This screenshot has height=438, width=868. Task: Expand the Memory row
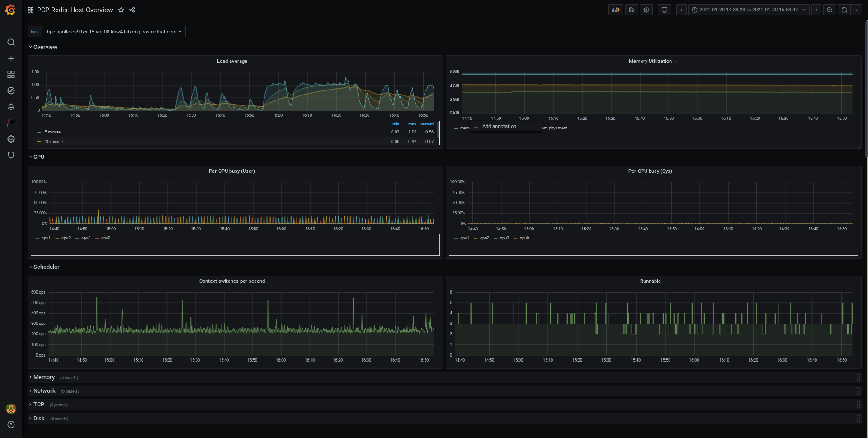click(x=42, y=377)
